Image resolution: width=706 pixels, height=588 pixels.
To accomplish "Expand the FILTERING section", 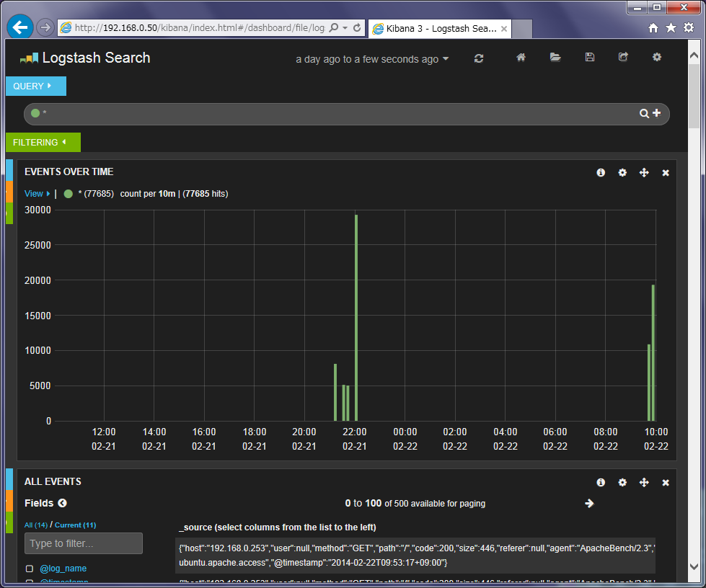I will point(43,142).
